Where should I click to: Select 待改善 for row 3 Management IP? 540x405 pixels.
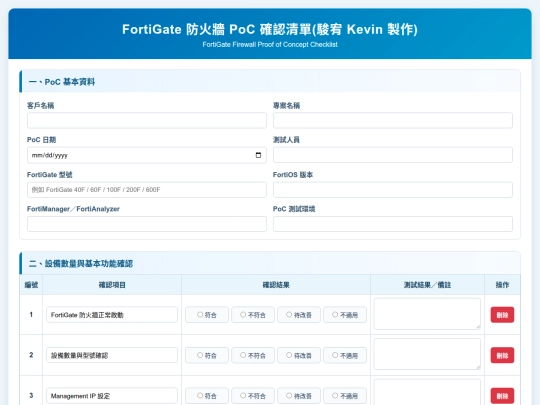pos(299,396)
